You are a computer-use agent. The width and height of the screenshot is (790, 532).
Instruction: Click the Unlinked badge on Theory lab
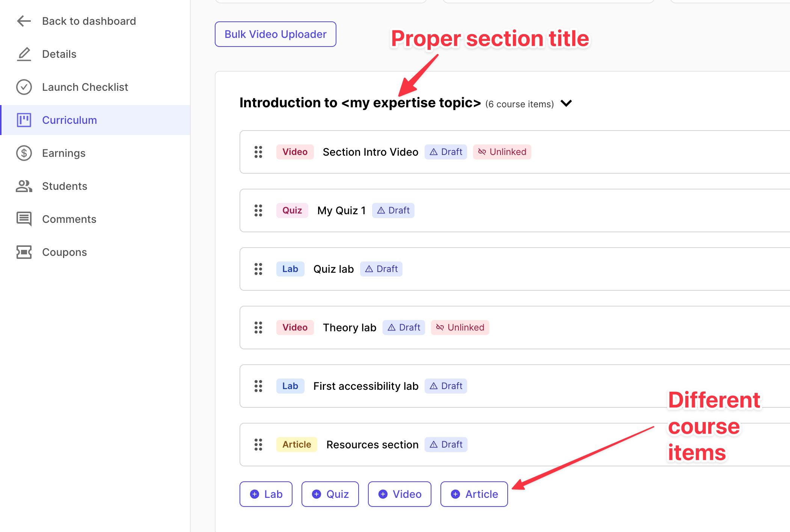(x=460, y=328)
